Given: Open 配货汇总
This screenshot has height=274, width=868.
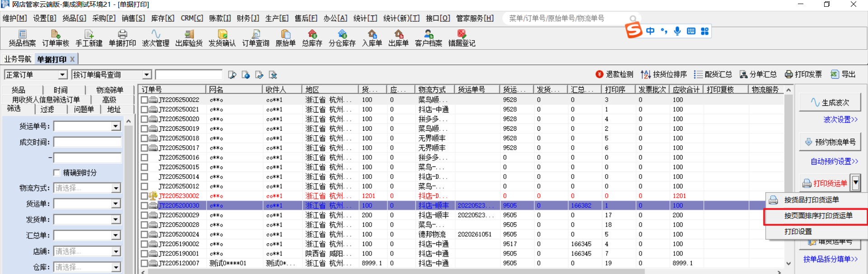Looking at the screenshot, I should pos(713,74).
